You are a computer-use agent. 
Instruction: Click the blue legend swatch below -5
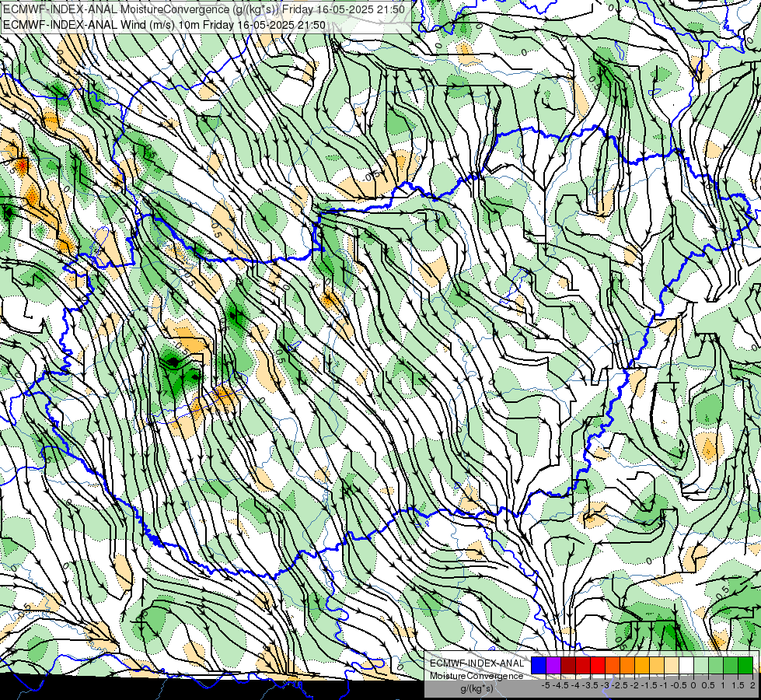(x=539, y=665)
